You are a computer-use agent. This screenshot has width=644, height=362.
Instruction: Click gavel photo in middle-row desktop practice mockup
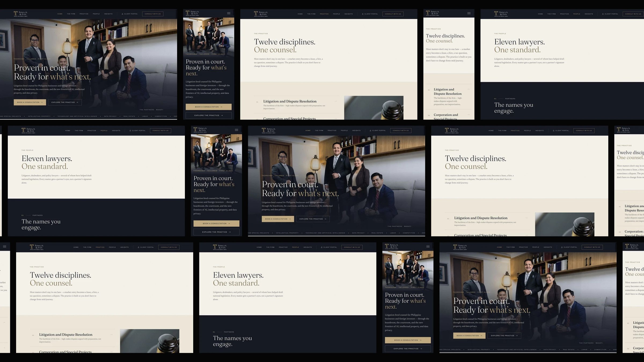pyautogui.click(x=565, y=224)
